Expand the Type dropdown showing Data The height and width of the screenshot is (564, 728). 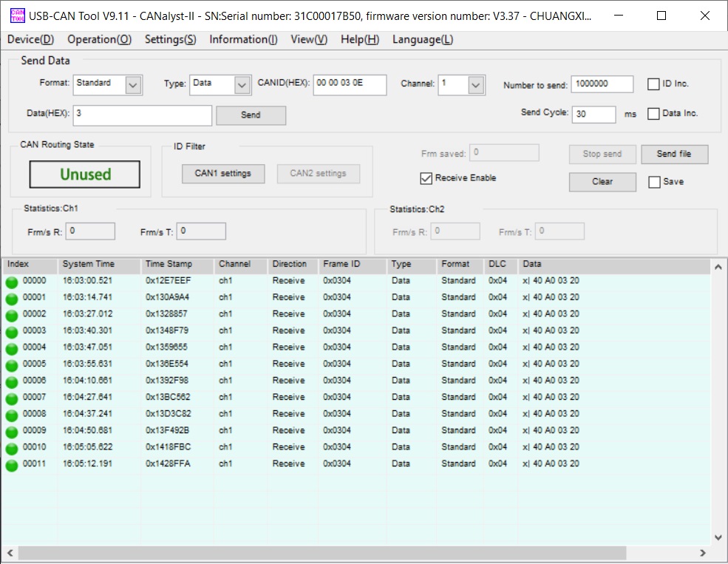tap(242, 86)
